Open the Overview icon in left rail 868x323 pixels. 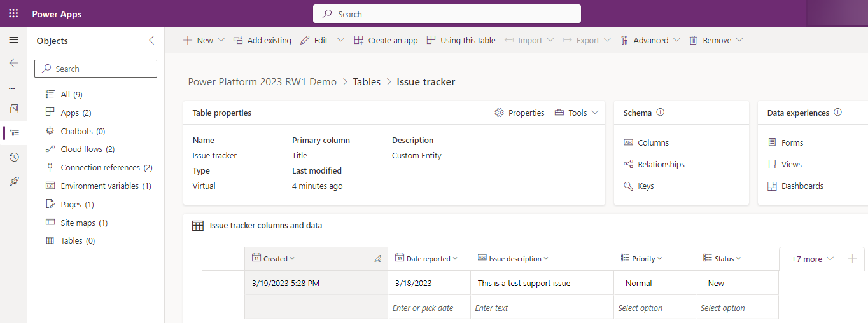click(x=14, y=109)
